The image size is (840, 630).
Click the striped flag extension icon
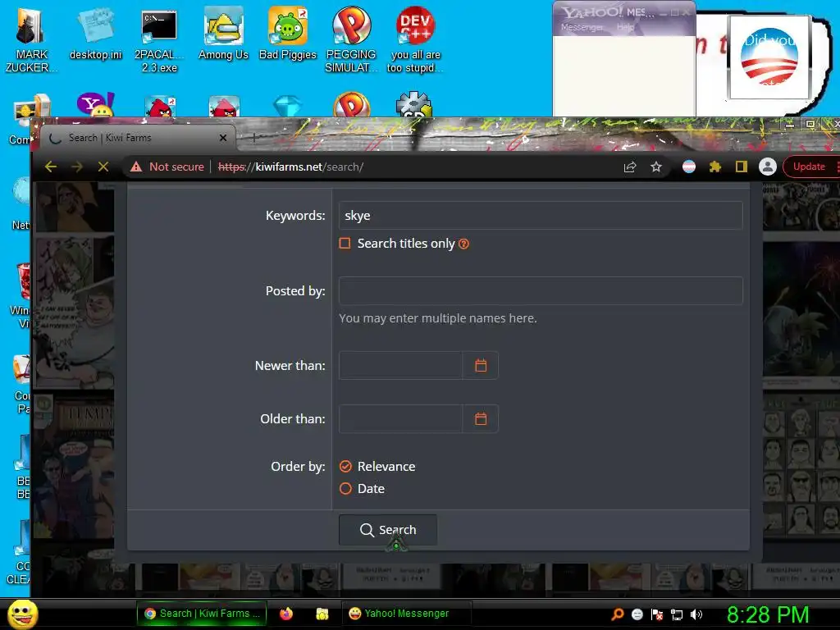(x=689, y=167)
